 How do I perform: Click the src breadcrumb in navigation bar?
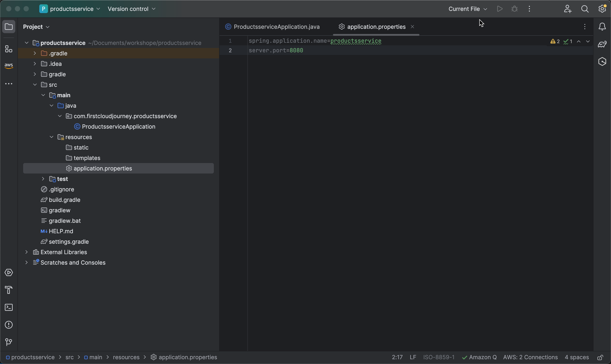(69, 357)
